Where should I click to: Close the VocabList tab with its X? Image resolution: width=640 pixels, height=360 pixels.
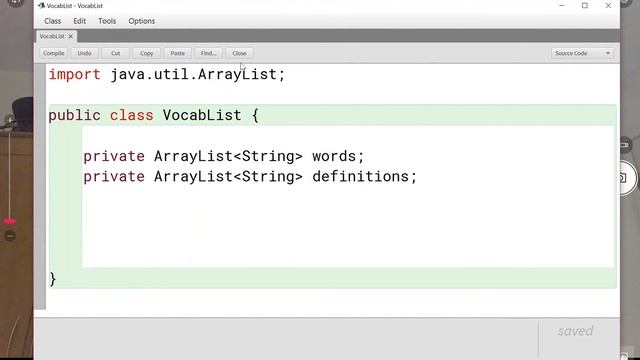coord(71,36)
